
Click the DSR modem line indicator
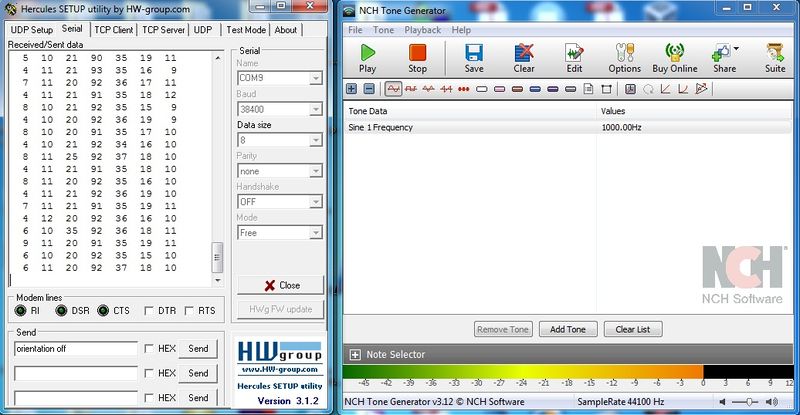click(x=61, y=310)
